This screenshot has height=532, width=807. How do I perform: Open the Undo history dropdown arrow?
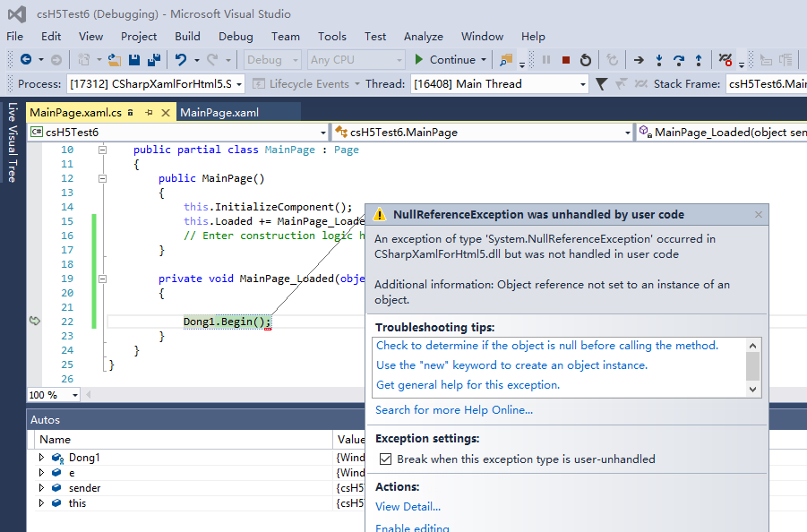(197, 60)
